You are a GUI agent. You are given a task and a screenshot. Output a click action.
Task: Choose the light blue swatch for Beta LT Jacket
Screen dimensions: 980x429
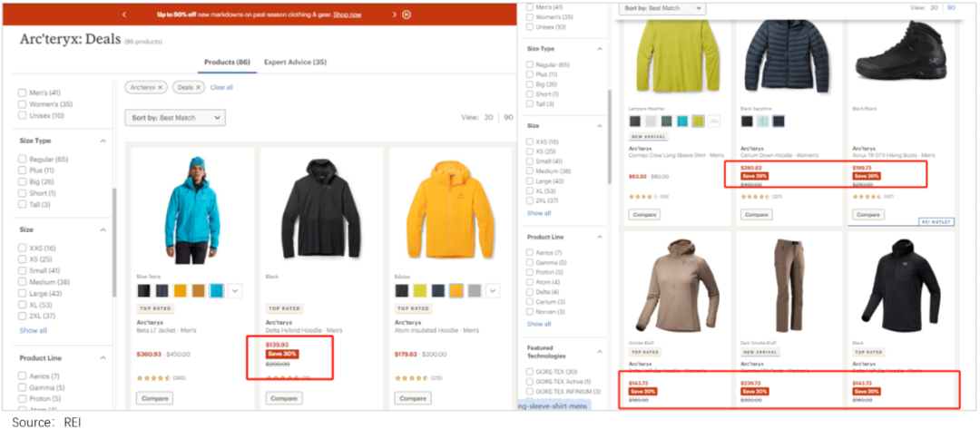pyautogui.click(x=217, y=290)
